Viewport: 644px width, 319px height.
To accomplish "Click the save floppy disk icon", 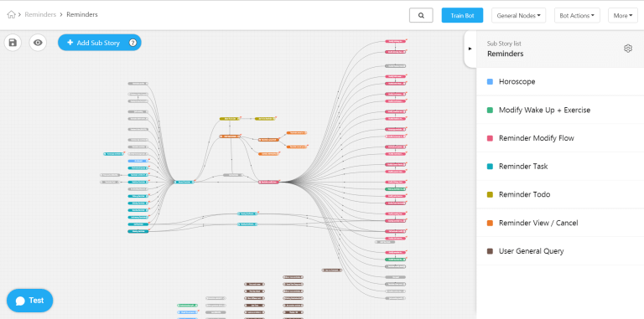I will 13,43.
